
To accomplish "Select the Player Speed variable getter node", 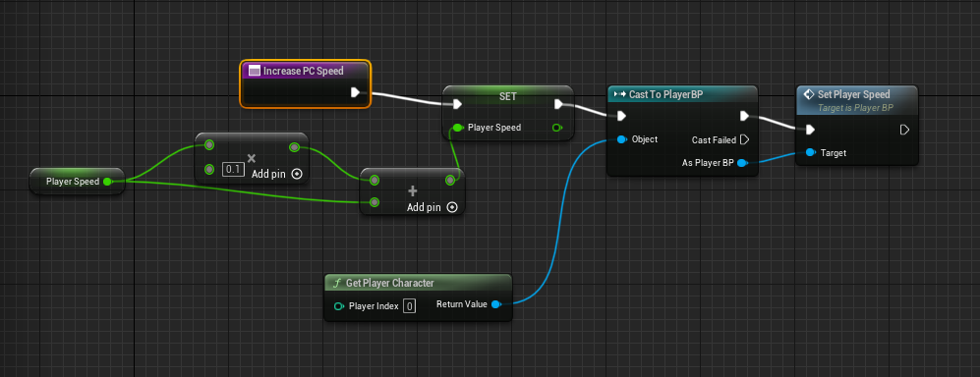I will tap(77, 181).
